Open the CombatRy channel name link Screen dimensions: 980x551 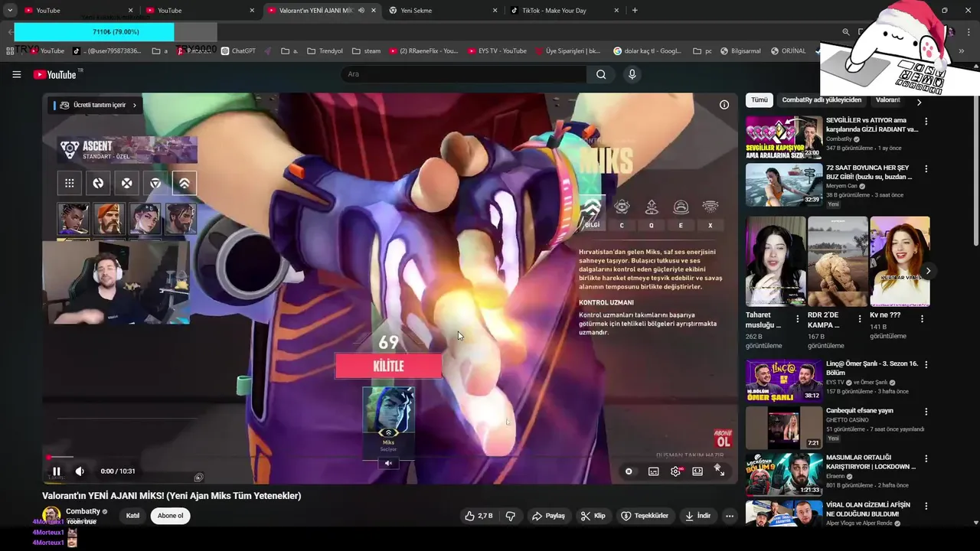pos(83,511)
